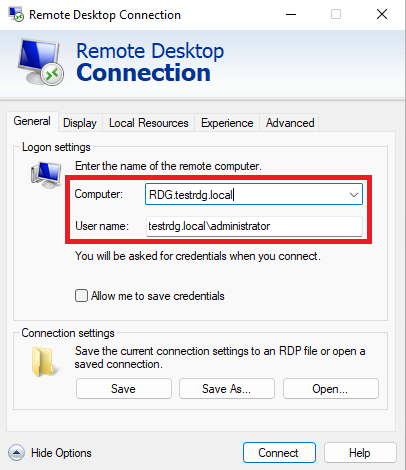
Task: Click the large monitor banner icon
Action: 41,62
